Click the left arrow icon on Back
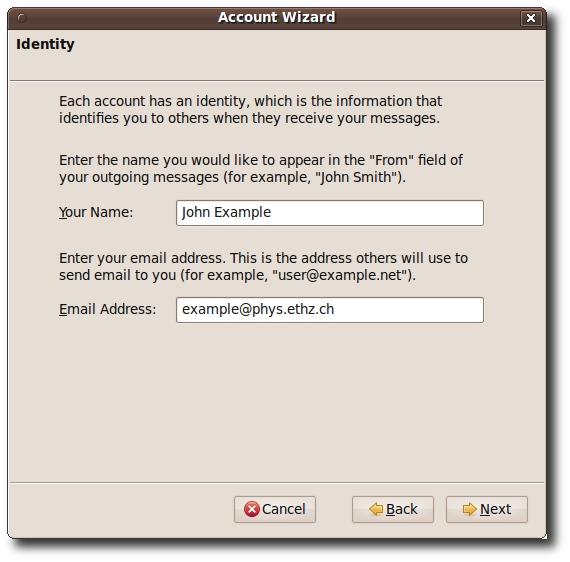Viewport: 570px width, 562px height. 376,509
